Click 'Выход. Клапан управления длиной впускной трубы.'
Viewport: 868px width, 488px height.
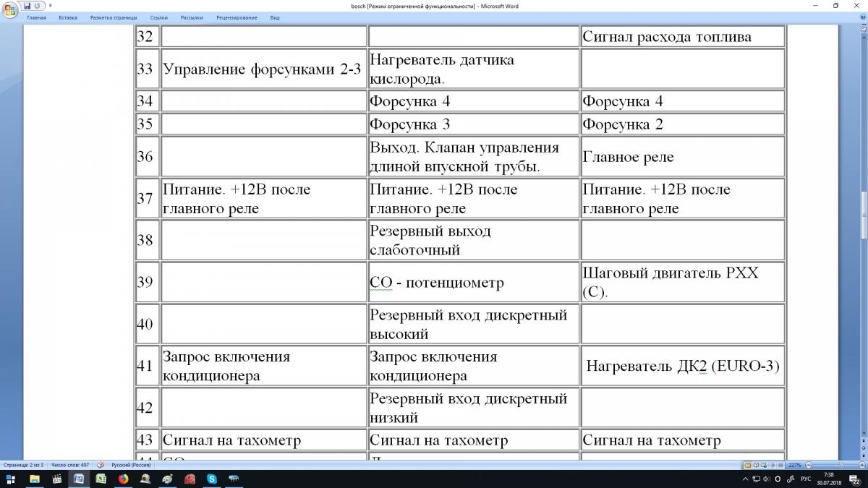tap(474, 157)
